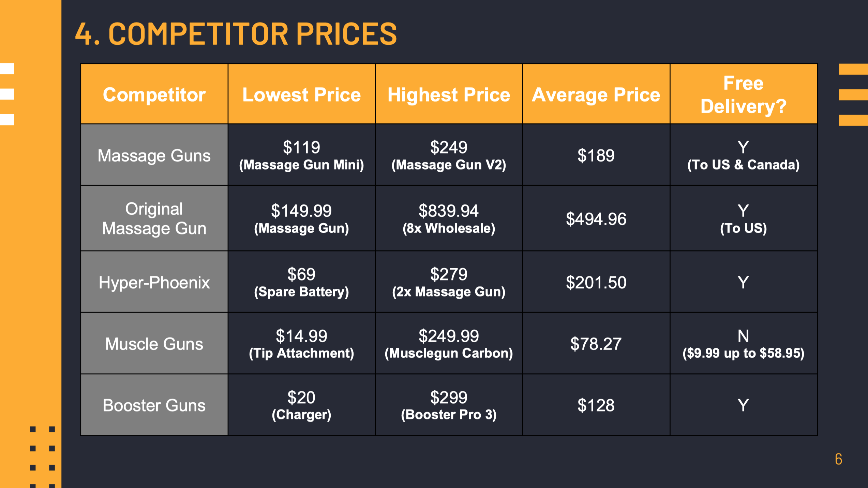Click the slide title "4. Competitor Prices"
The height and width of the screenshot is (488, 868).
tap(236, 34)
